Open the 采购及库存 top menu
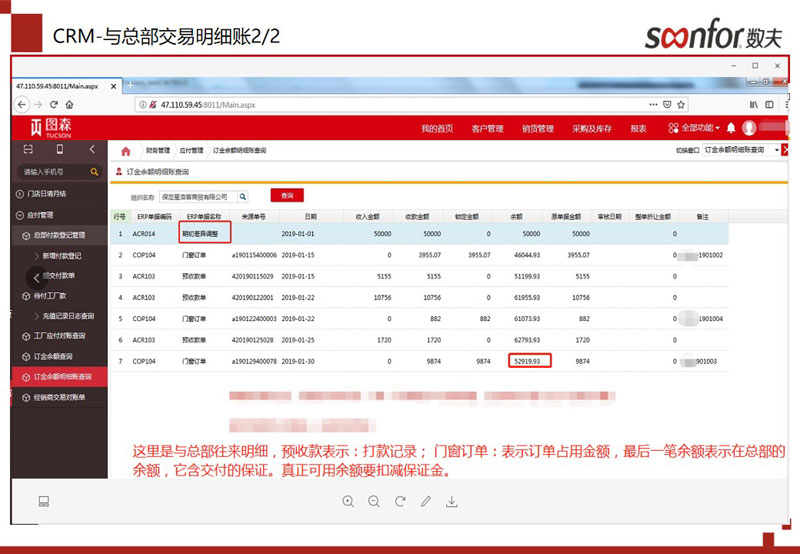The image size is (800, 554). (x=590, y=129)
